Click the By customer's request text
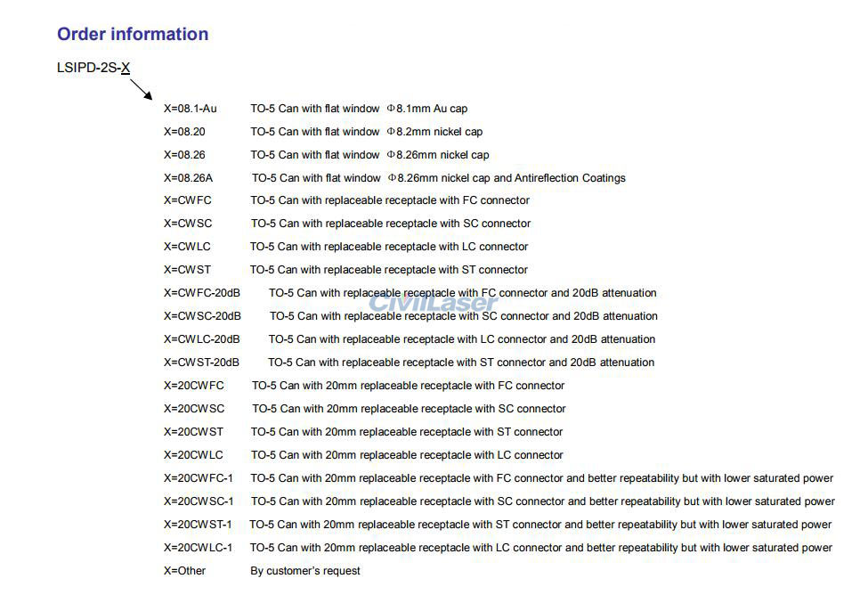Screen dimensions: 868x603 click(305, 571)
